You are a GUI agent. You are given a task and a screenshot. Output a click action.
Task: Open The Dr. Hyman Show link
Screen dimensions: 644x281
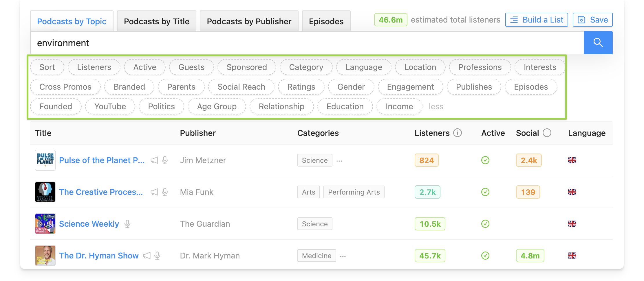[99, 256]
